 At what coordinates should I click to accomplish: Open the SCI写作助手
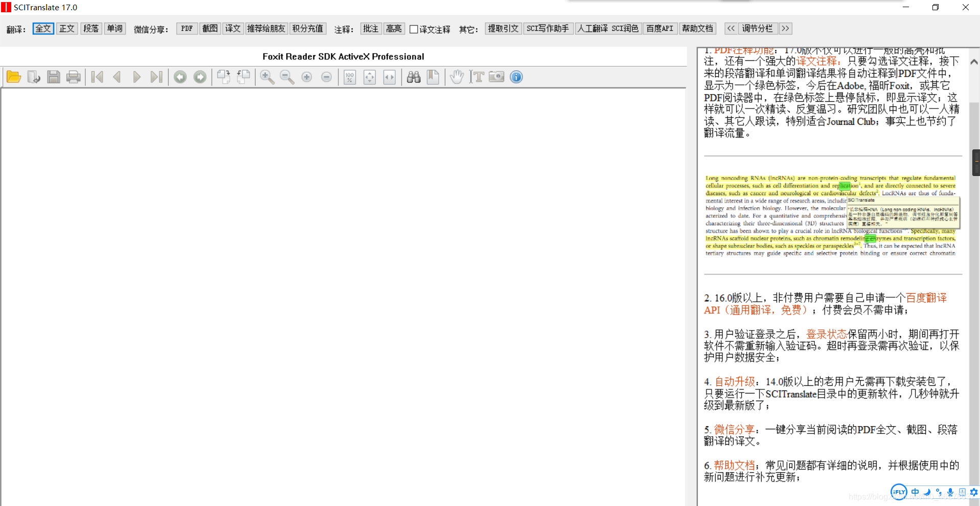tap(548, 29)
